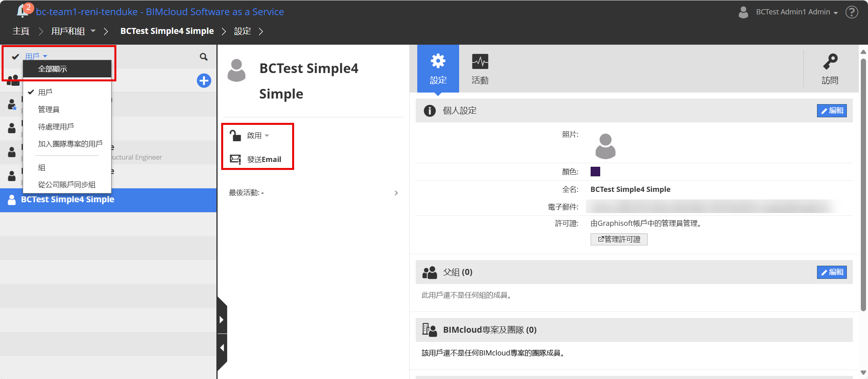The height and width of the screenshot is (379, 868).
Task: Click the text 此用戶還不是任何組的成員。
Action: [x=468, y=295]
